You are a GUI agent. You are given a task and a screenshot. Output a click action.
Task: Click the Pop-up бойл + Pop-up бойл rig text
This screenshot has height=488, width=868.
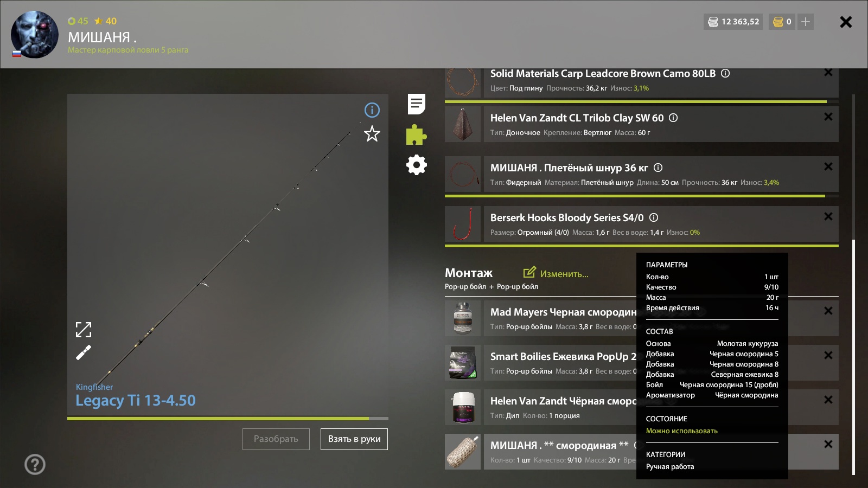click(x=492, y=287)
